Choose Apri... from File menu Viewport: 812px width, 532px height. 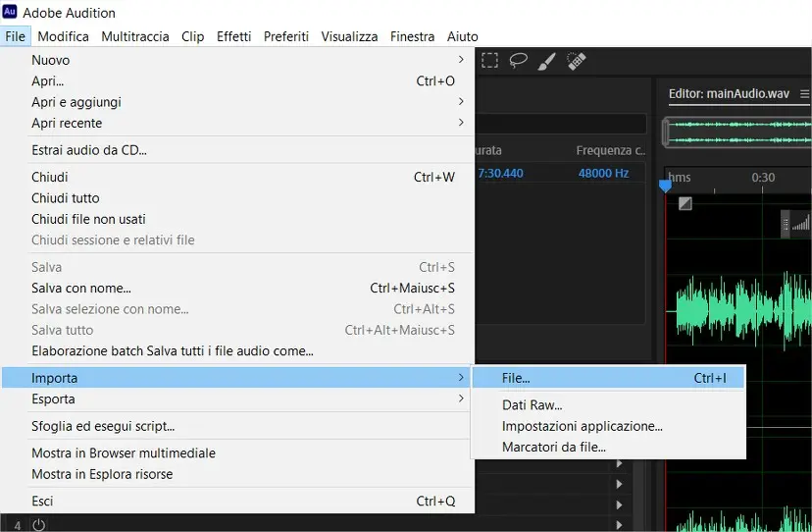point(237,80)
